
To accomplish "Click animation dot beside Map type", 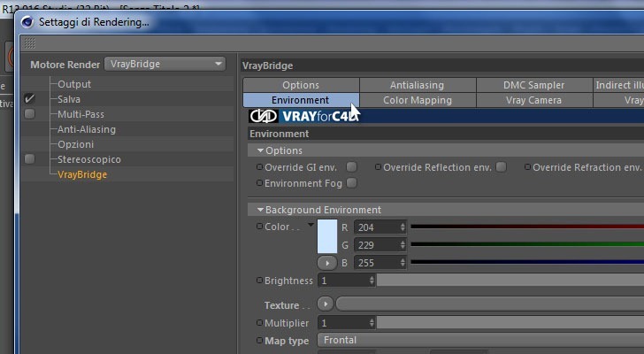I will [259, 340].
